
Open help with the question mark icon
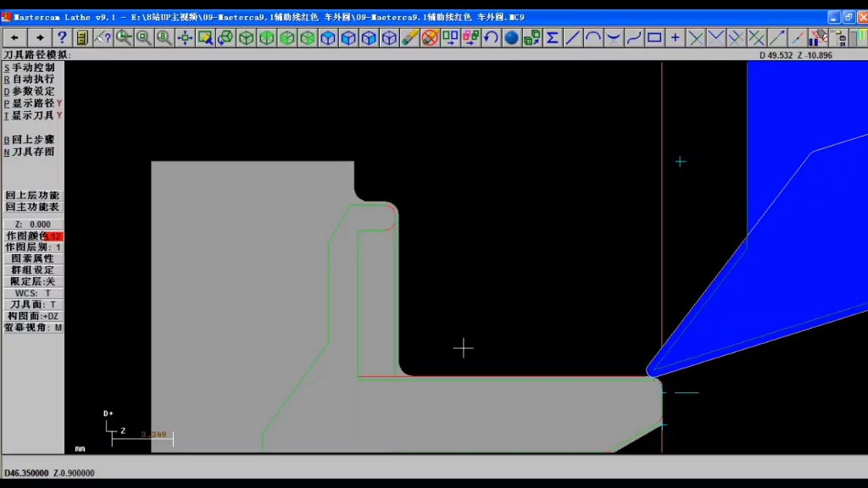coord(61,37)
